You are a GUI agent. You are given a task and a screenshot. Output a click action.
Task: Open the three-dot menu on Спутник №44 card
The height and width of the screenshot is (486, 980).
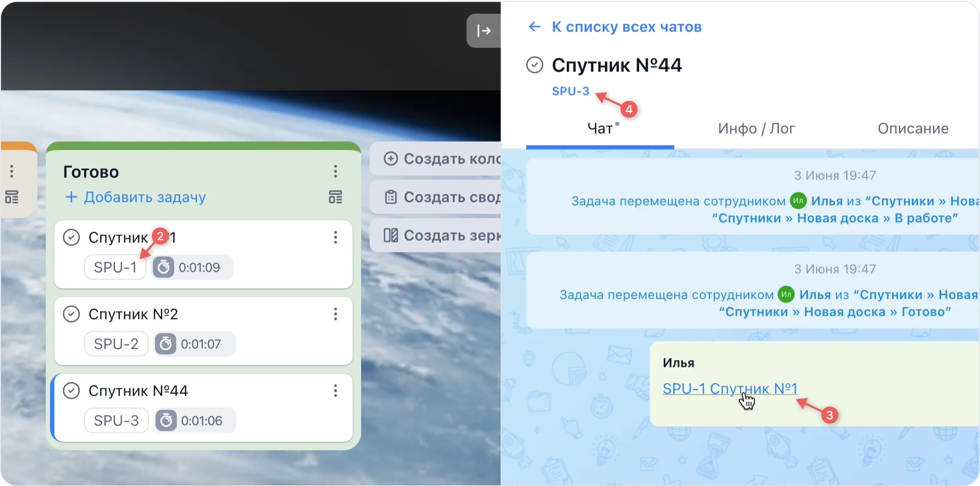336,391
